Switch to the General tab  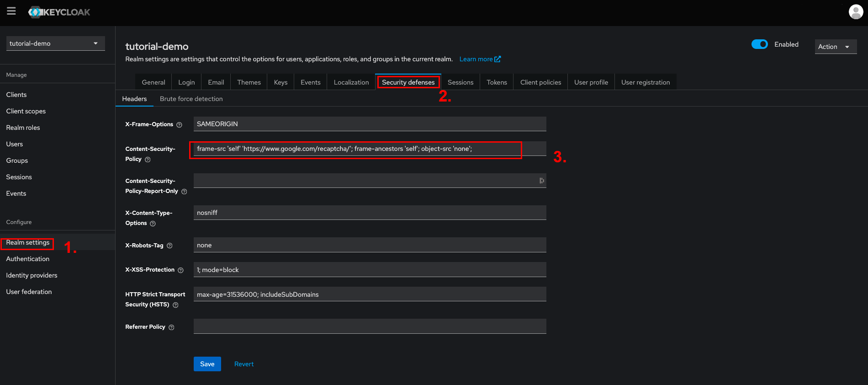[153, 82]
